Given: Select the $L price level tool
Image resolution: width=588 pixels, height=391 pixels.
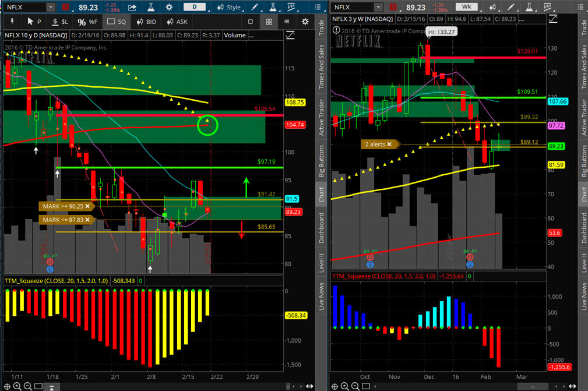Looking at the screenshot, I should (60, 22).
